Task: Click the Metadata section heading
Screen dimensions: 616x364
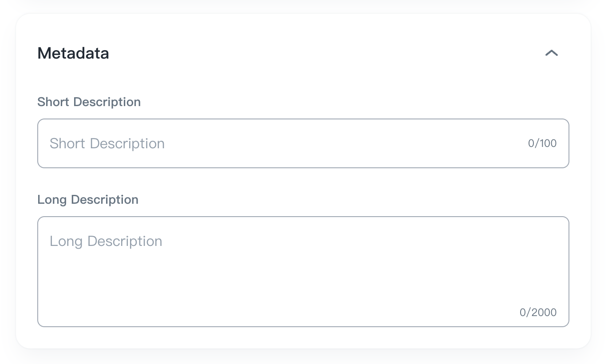Action: tap(73, 53)
